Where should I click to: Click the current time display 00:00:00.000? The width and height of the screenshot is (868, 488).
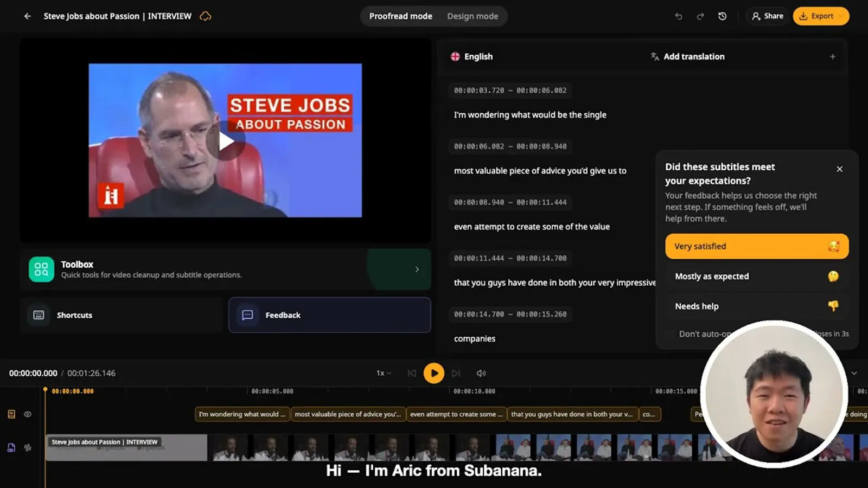click(33, 373)
